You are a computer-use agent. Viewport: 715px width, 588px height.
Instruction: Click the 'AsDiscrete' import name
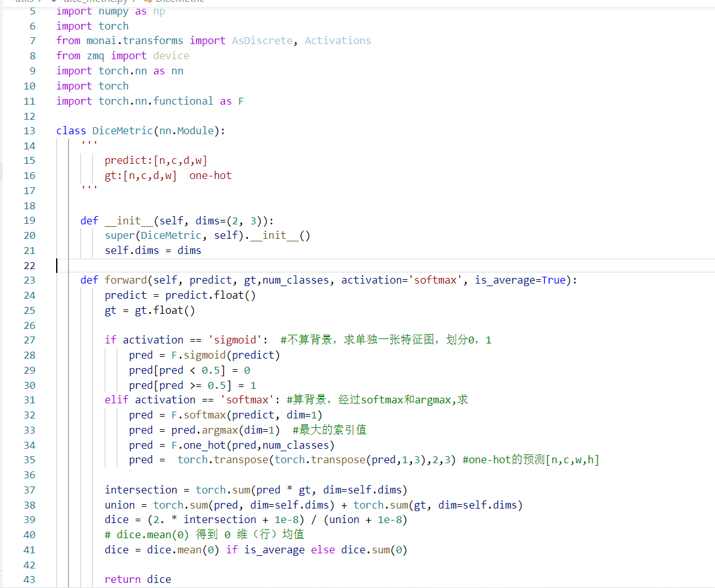coord(262,40)
